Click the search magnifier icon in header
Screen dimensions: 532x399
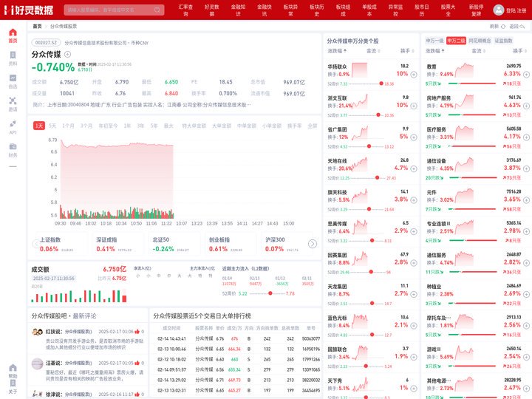coord(157,10)
